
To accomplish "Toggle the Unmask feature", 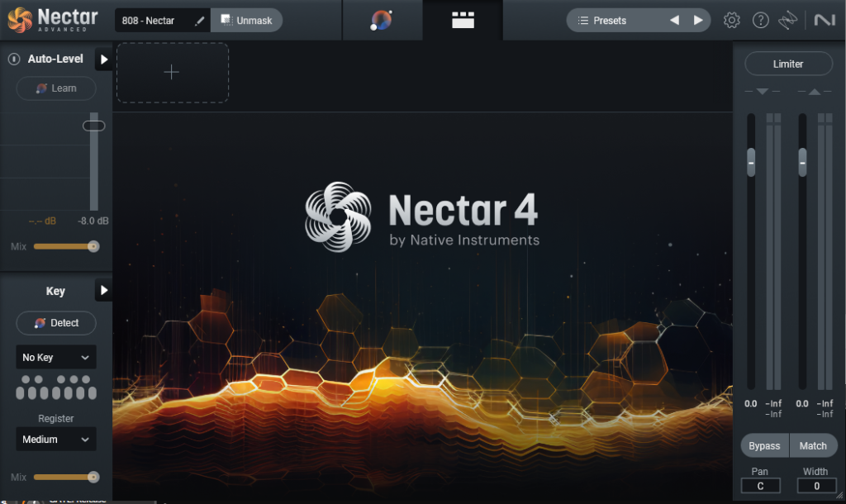I will (246, 20).
